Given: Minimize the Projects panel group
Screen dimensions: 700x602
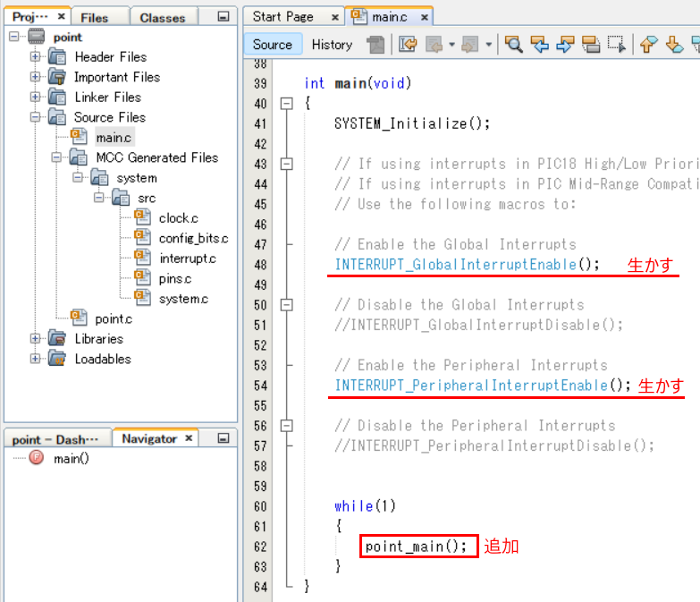Looking at the screenshot, I should click(223, 17).
